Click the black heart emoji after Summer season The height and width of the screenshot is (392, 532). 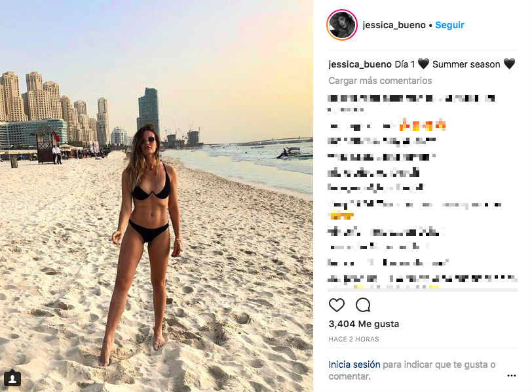pos(509,64)
